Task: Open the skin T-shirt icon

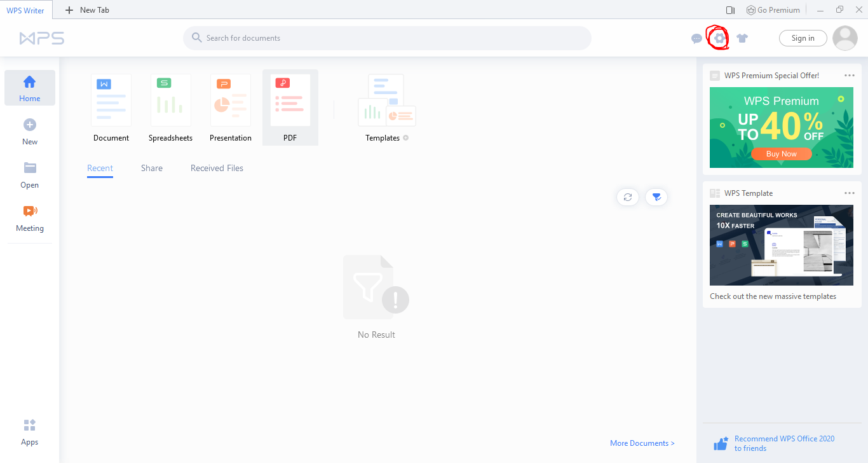Action: pos(742,38)
